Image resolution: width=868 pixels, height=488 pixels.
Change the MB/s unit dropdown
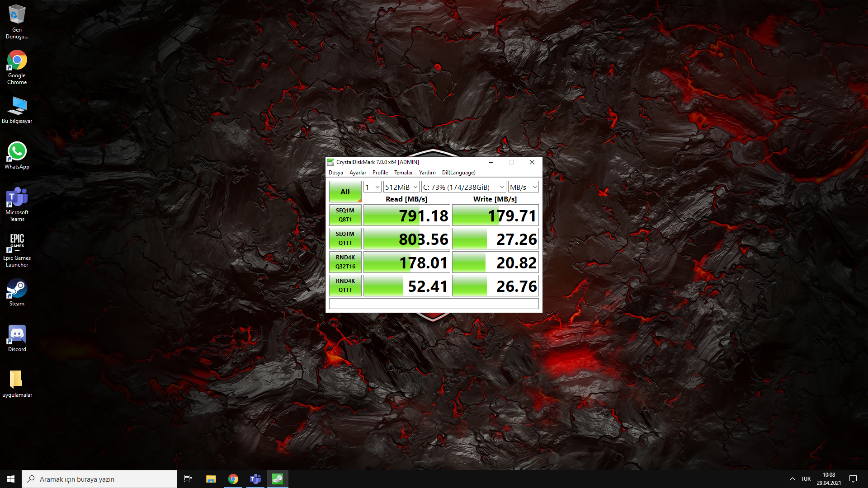tap(523, 187)
